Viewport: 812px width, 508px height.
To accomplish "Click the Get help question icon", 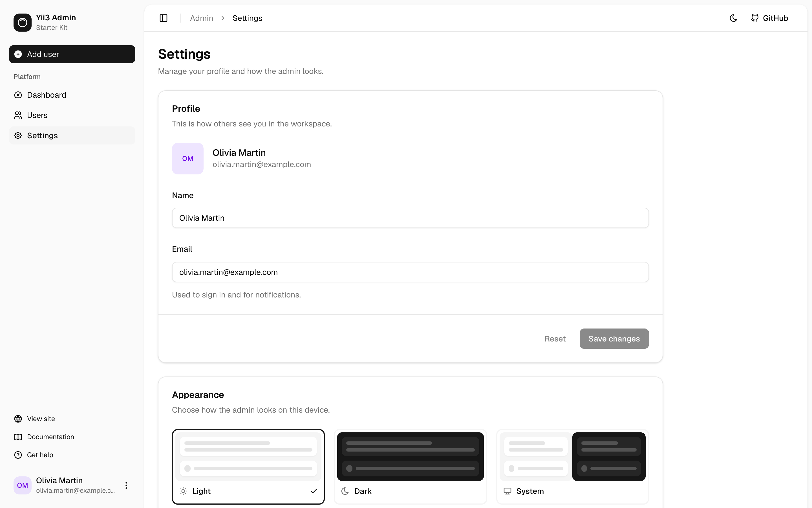I will (18, 455).
